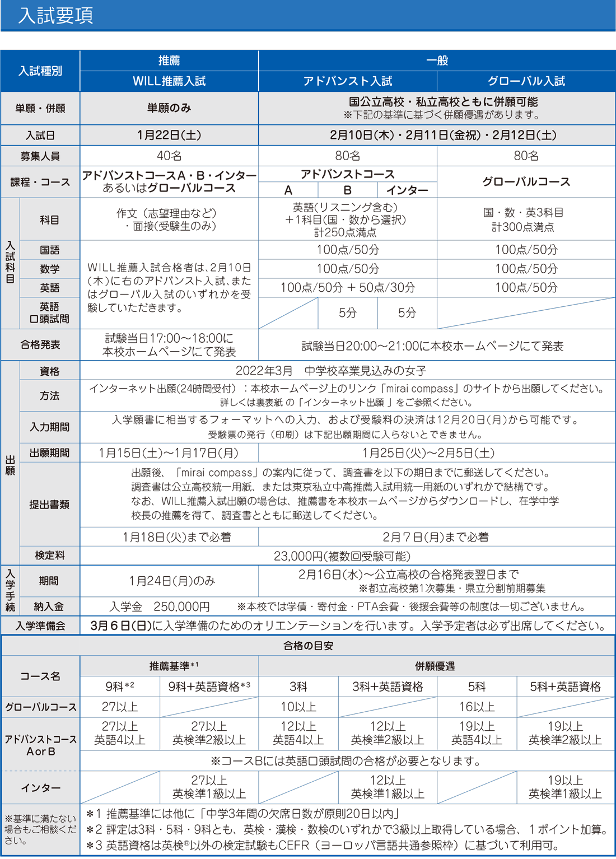Image resolution: width=616 pixels, height=859 pixels.
Task: Click 1月24日(月)のみ enrollment period
Action: (x=172, y=581)
